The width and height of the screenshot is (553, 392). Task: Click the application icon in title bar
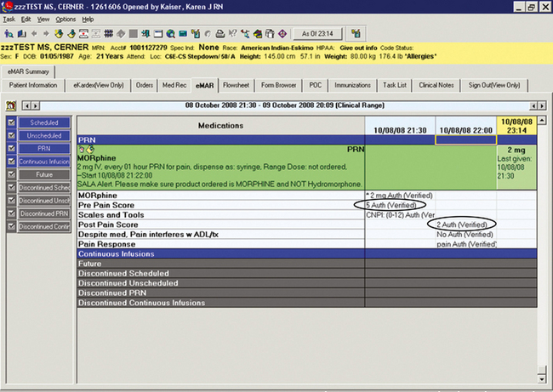[7, 6]
